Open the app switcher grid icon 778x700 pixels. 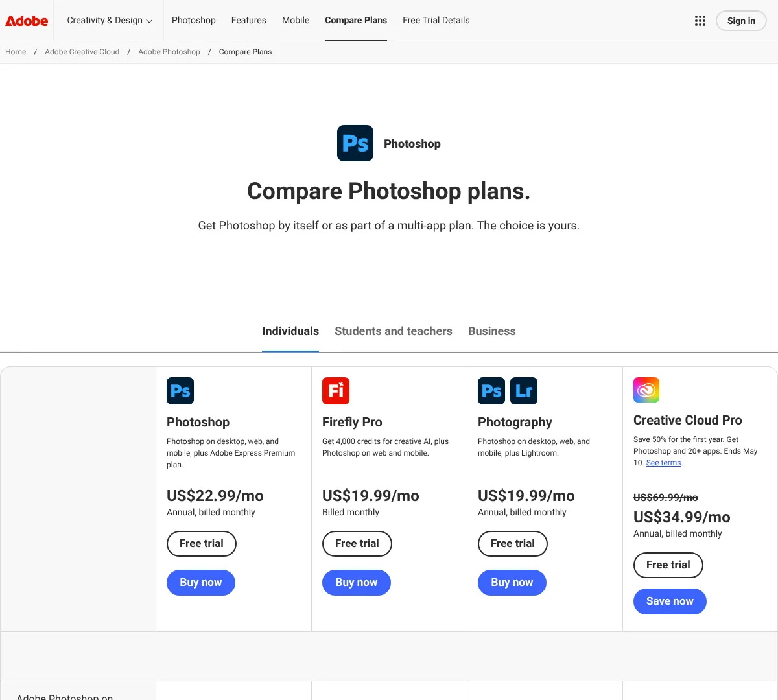click(700, 21)
